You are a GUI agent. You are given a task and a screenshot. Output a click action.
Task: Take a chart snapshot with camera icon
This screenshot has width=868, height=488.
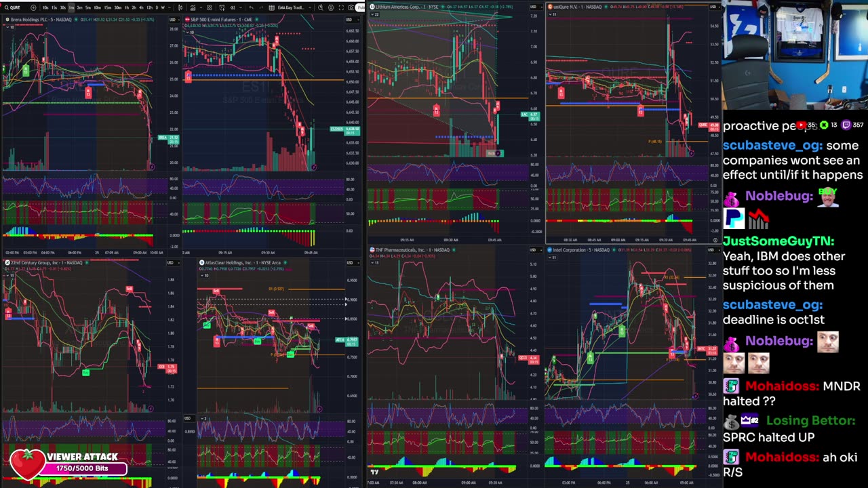point(351,7)
